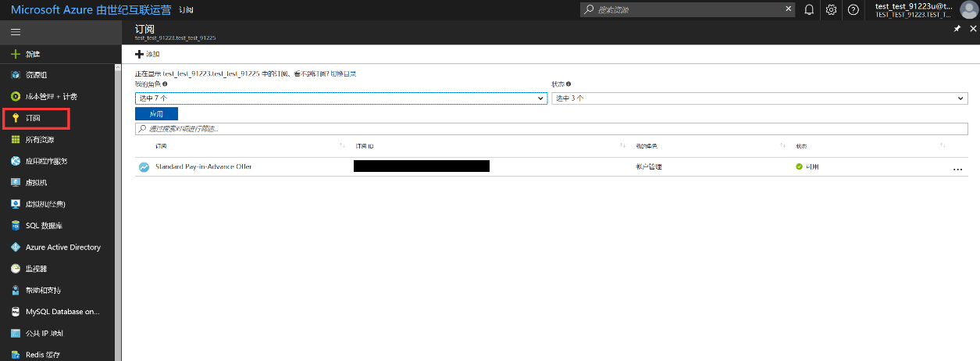Click the key icon for 订阅
Image resolution: width=980 pixels, height=361 pixels.
[16, 118]
